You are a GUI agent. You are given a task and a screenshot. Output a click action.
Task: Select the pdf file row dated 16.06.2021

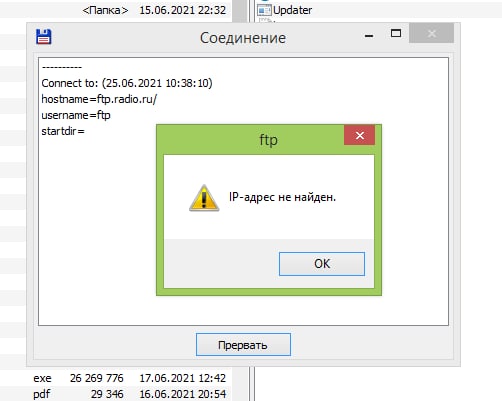click(x=129, y=394)
